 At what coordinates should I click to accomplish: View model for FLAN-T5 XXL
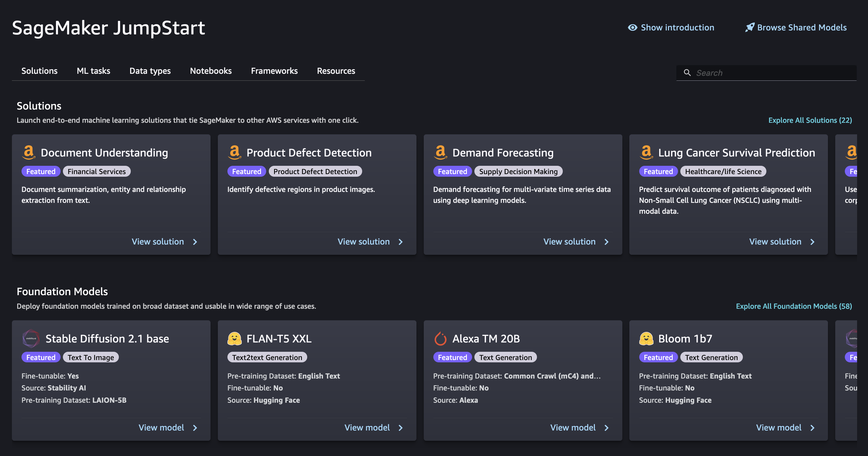[x=367, y=427]
